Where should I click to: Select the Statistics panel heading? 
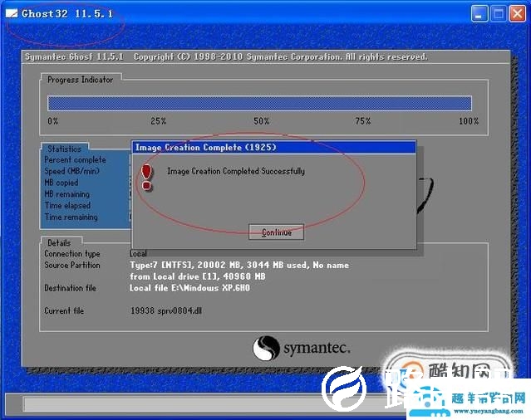click(64, 149)
